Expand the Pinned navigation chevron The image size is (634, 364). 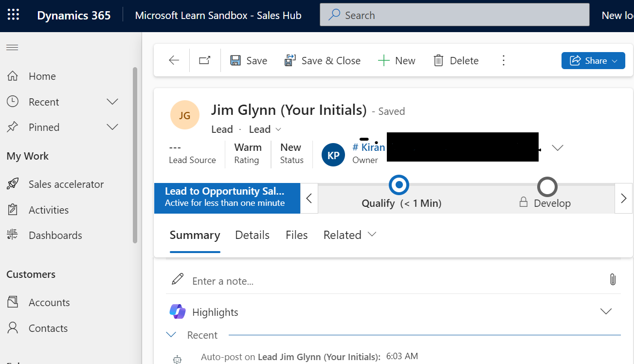coord(112,127)
